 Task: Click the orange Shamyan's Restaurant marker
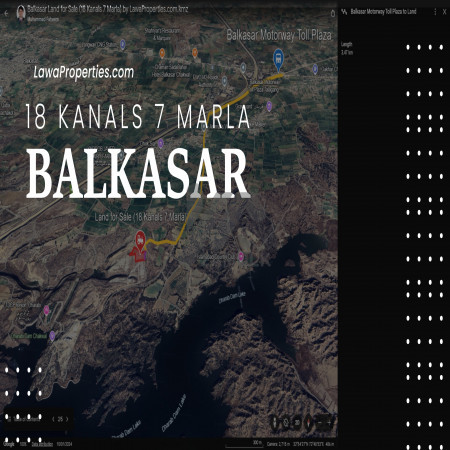[x=162, y=53]
